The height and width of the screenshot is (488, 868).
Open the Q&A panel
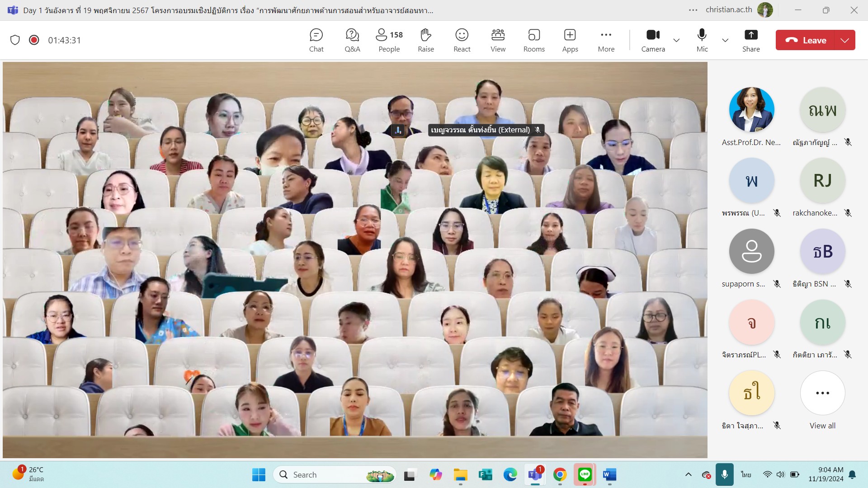pos(352,40)
